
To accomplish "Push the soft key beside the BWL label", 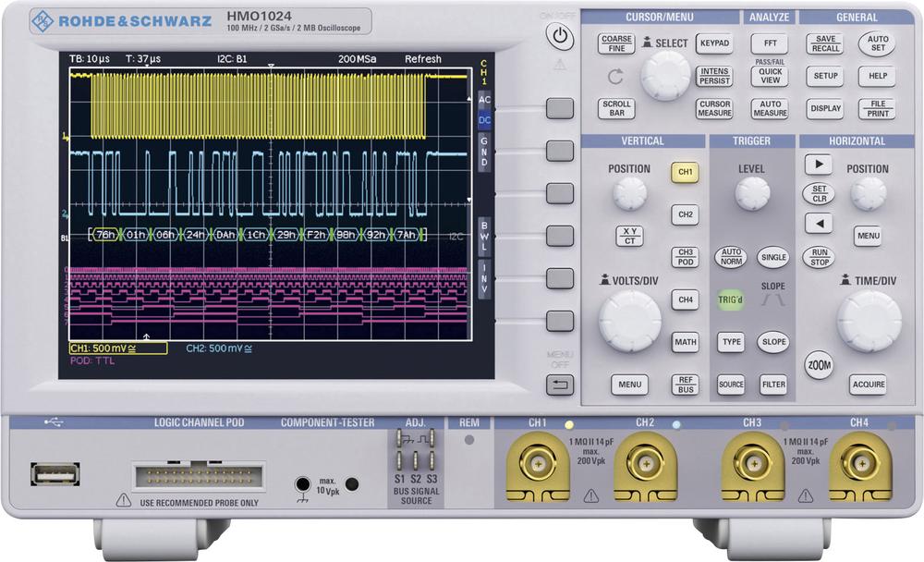I will click(x=559, y=236).
